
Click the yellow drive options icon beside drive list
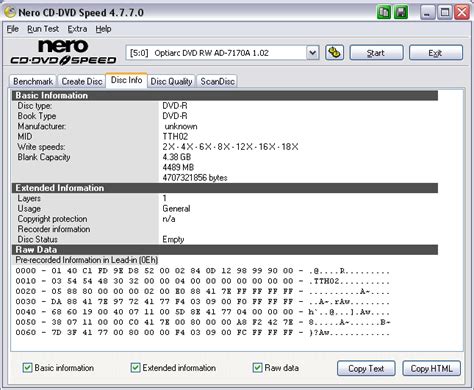pyautogui.click(x=334, y=53)
